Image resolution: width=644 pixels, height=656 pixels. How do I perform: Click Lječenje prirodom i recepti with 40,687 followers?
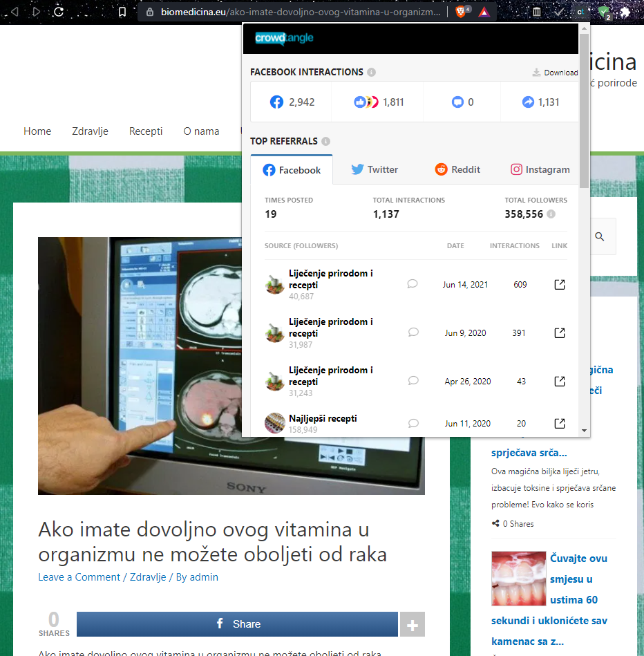click(x=331, y=279)
